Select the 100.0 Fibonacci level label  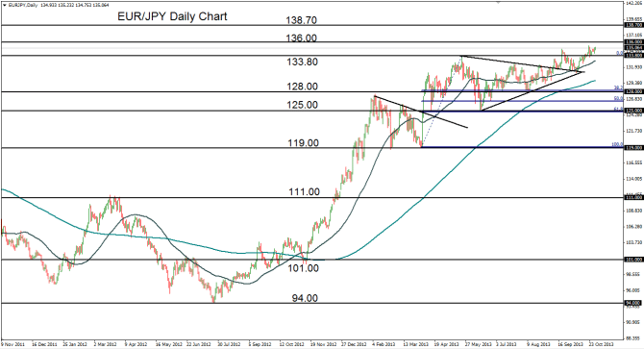tap(617, 144)
